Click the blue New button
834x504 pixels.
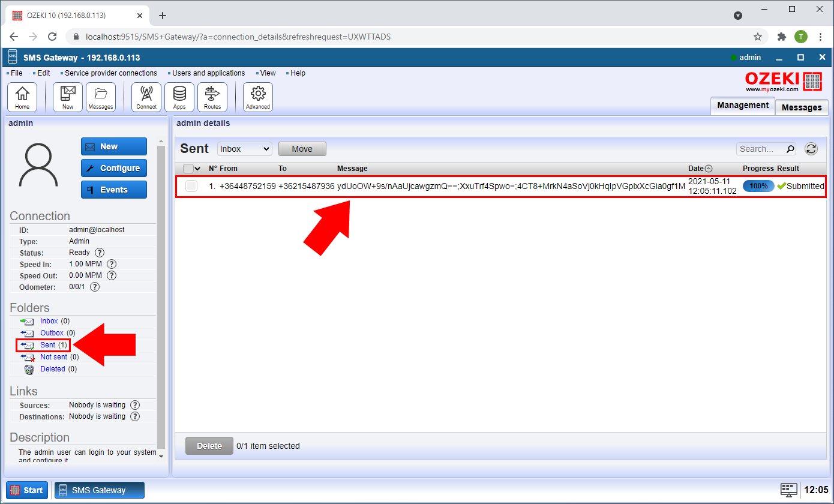click(114, 146)
